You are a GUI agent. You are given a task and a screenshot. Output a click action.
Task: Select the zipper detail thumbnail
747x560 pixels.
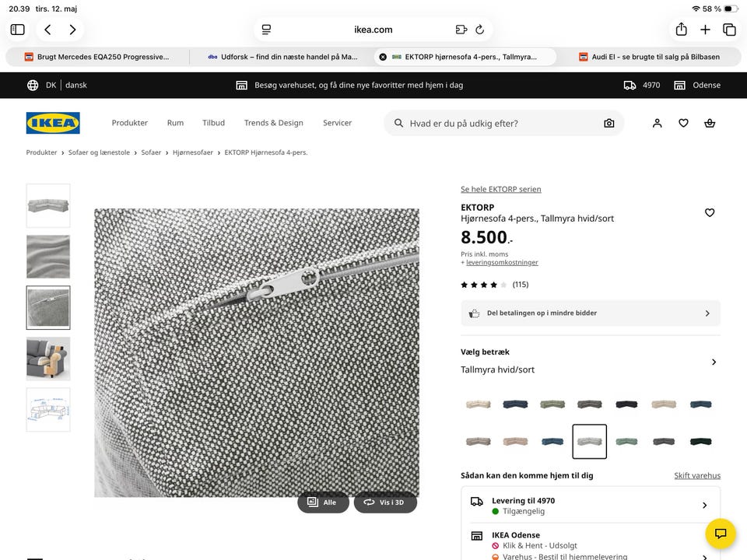click(x=48, y=308)
